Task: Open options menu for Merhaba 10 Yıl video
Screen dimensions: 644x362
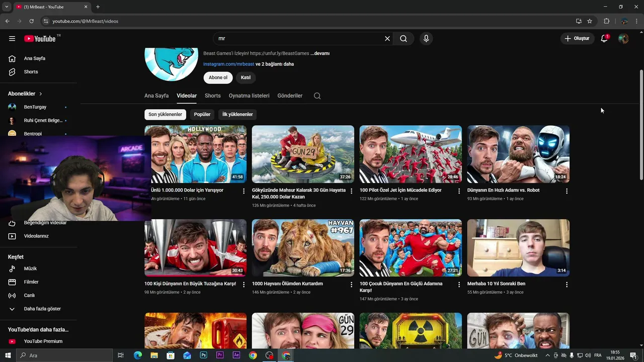Action: tap(567, 285)
